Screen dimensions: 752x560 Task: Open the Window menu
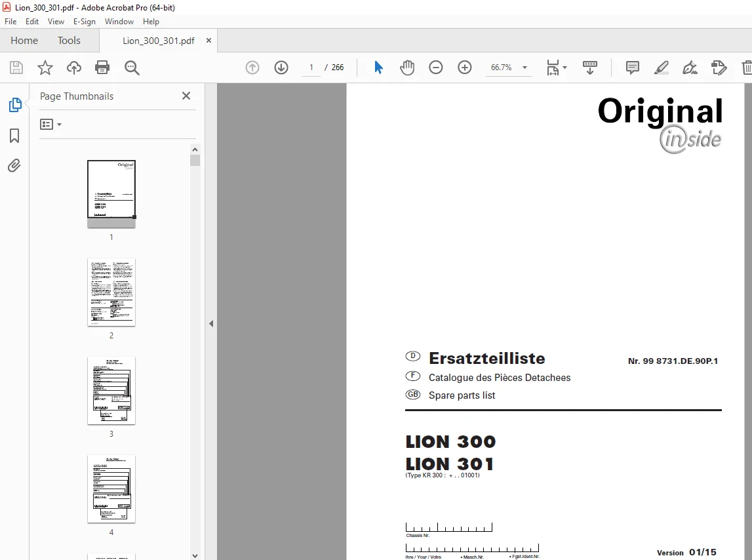[119, 22]
